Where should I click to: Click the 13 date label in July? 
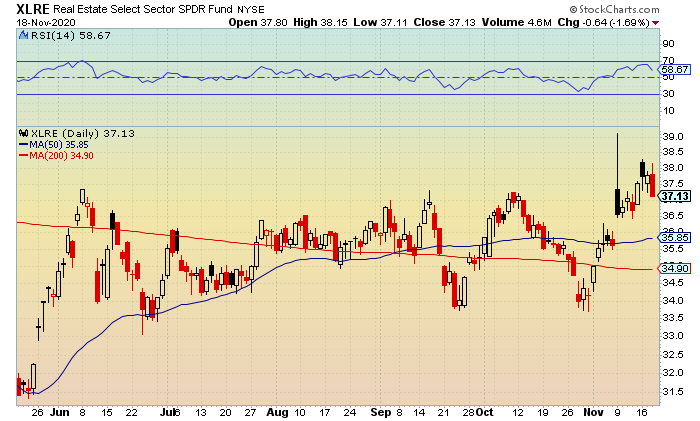[x=201, y=412]
